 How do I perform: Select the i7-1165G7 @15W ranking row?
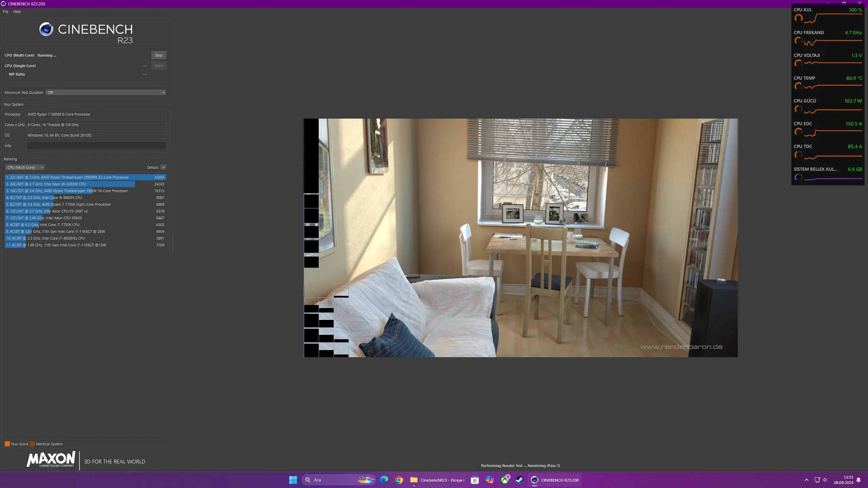tap(85, 245)
